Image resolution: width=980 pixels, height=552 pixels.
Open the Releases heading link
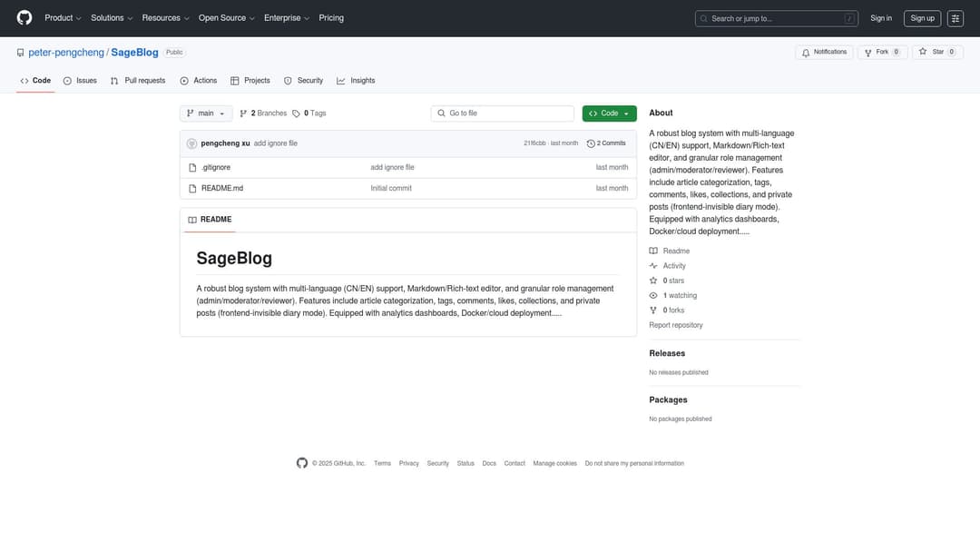pyautogui.click(x=667, y=353)
